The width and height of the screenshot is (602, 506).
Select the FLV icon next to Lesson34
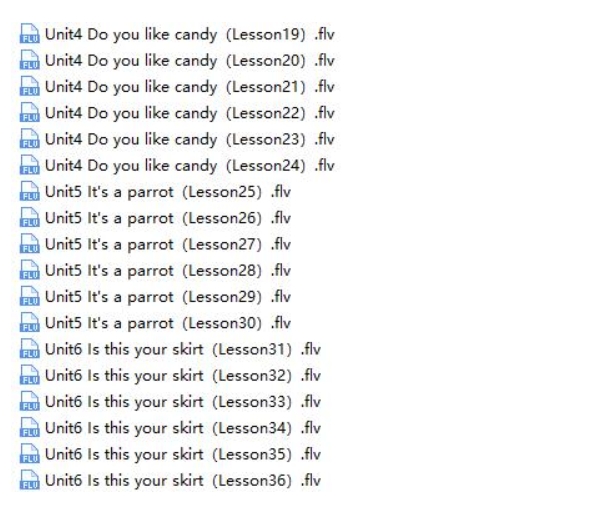click(27, 426)
